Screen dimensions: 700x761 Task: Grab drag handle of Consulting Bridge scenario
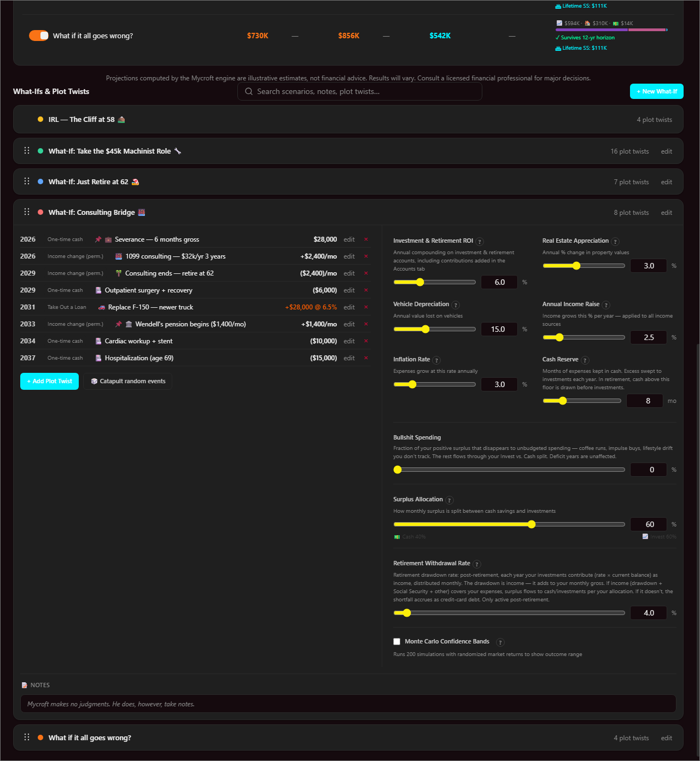point(27,212)
